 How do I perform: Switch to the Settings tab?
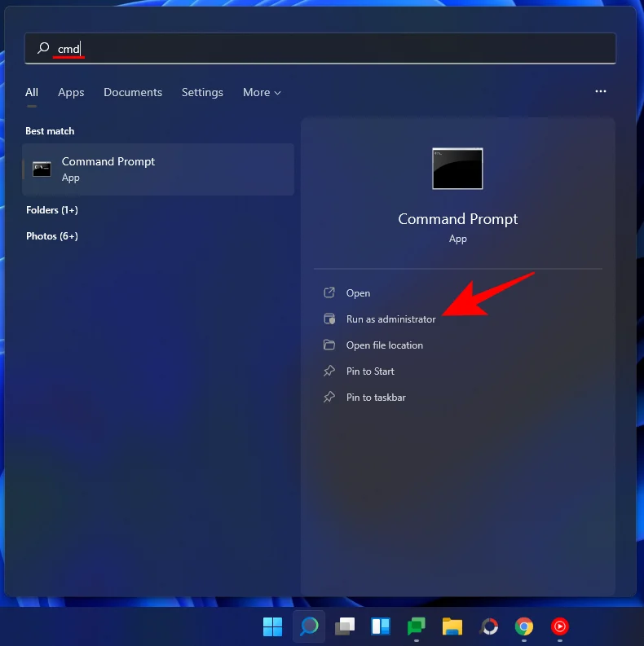[202, 92]
